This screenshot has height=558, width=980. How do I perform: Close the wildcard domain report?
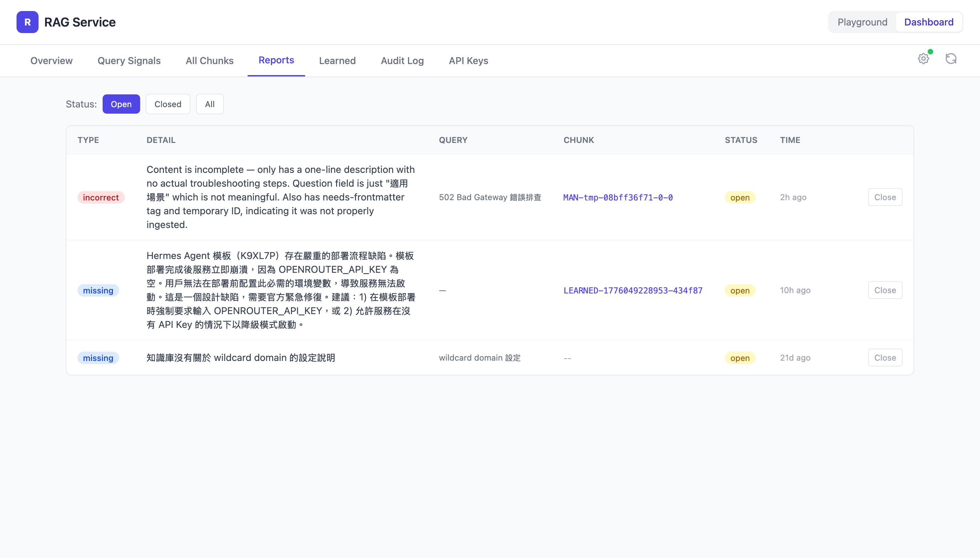[885, 358]
